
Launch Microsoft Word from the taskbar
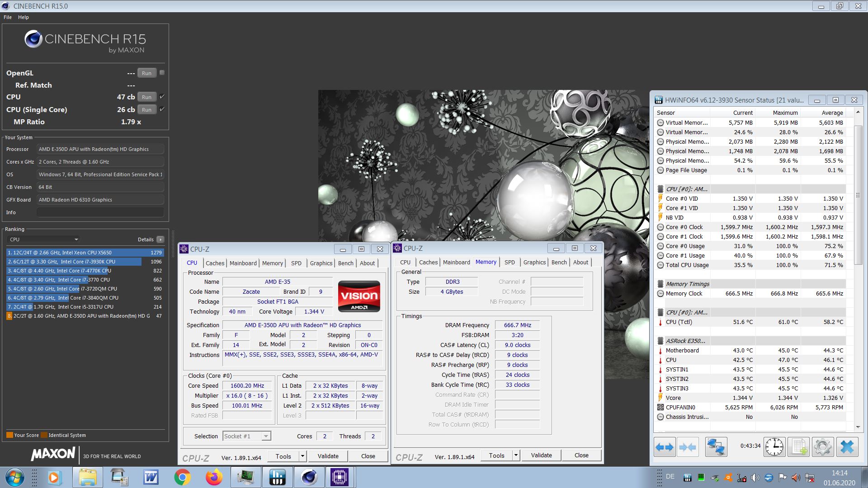[x=151, y=478]
